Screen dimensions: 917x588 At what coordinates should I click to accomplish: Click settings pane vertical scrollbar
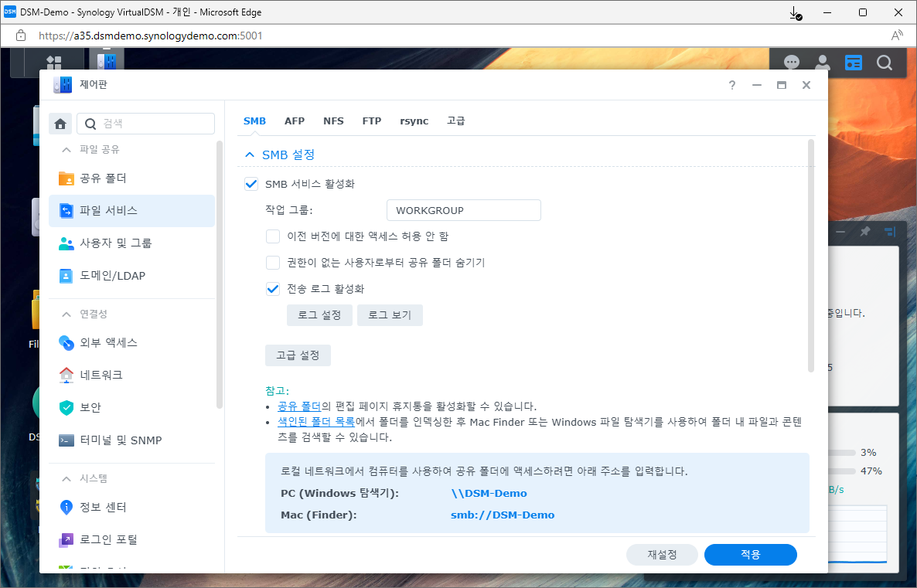click(x=810, y=256)
